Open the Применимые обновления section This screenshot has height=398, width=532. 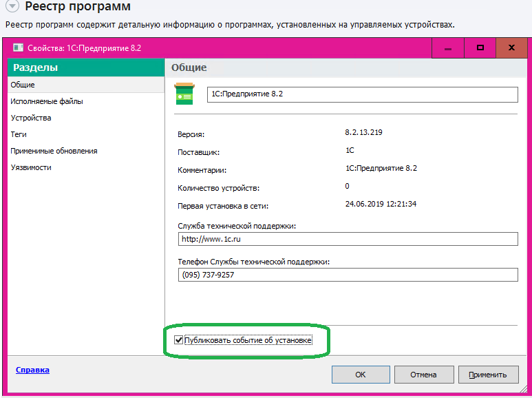tap(86, 151)
